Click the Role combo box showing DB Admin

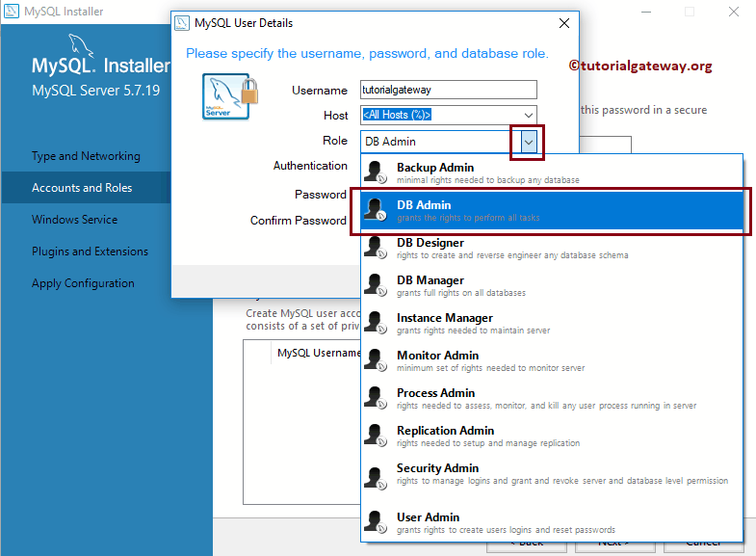click(449, 142)
